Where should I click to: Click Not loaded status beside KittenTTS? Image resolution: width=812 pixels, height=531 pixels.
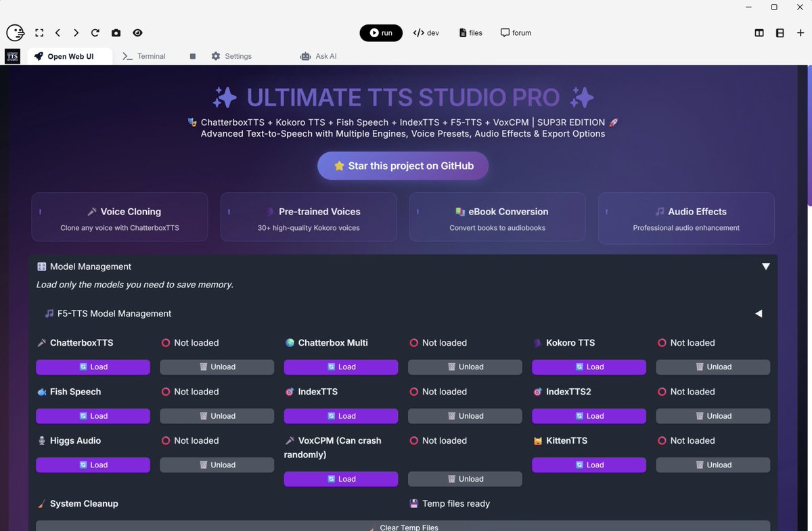(x=686, y=440)
